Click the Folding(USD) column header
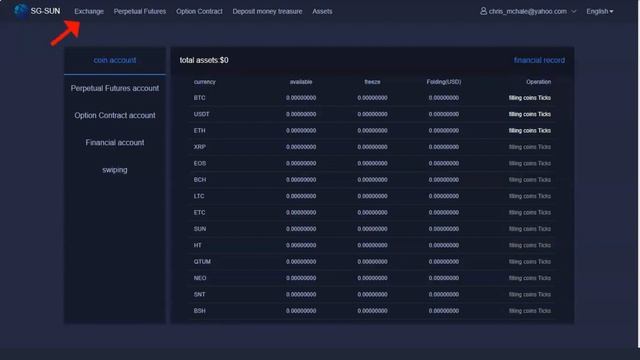 pos(444,82)
